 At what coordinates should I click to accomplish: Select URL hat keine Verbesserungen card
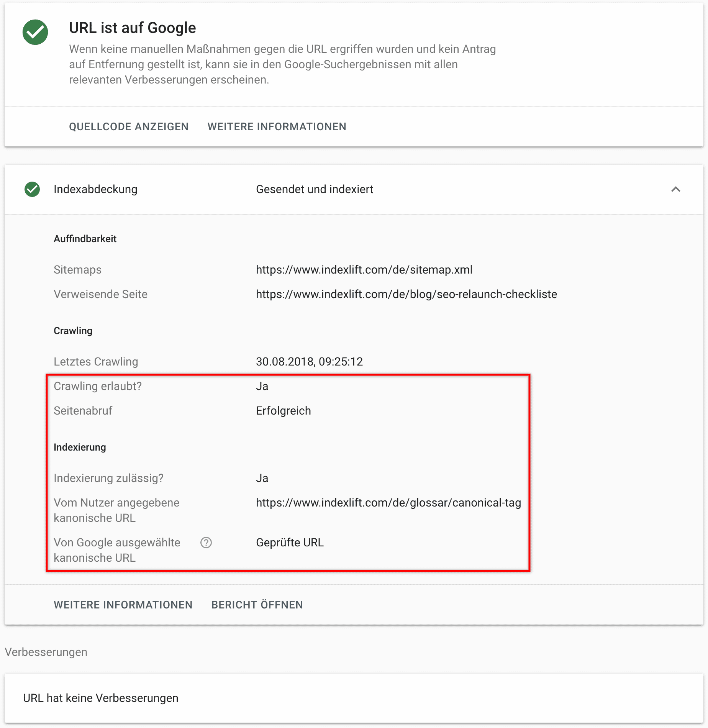pos(354,698)
